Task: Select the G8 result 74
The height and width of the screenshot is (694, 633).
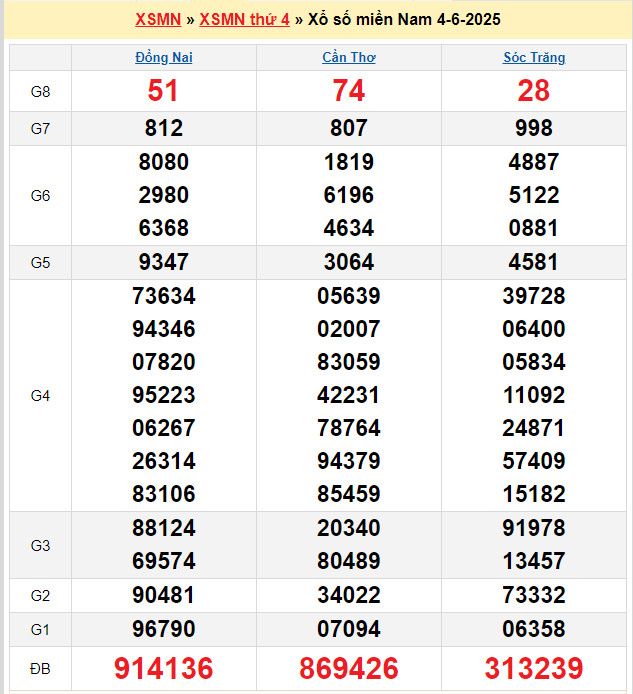Action: pyautogui.click(x=349, y=91)
